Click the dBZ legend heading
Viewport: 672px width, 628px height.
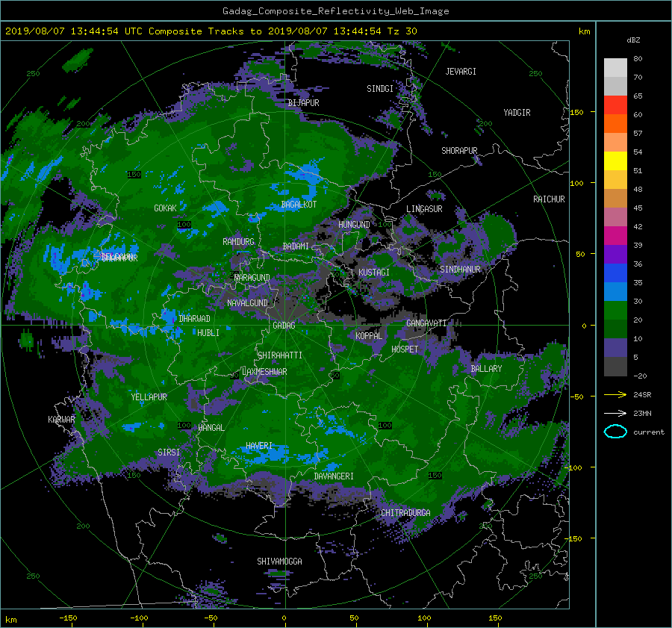click(x=633, y=40)
